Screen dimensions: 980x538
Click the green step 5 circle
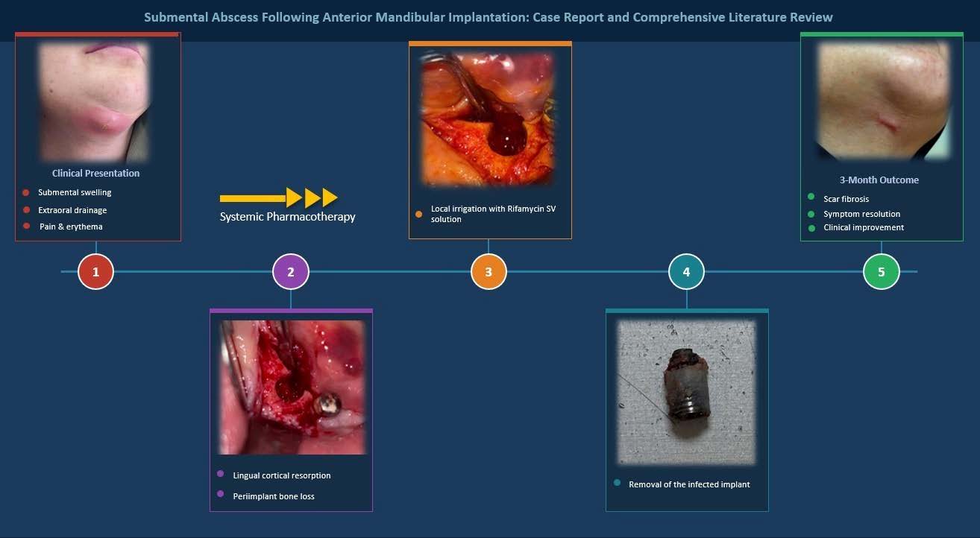882,272
